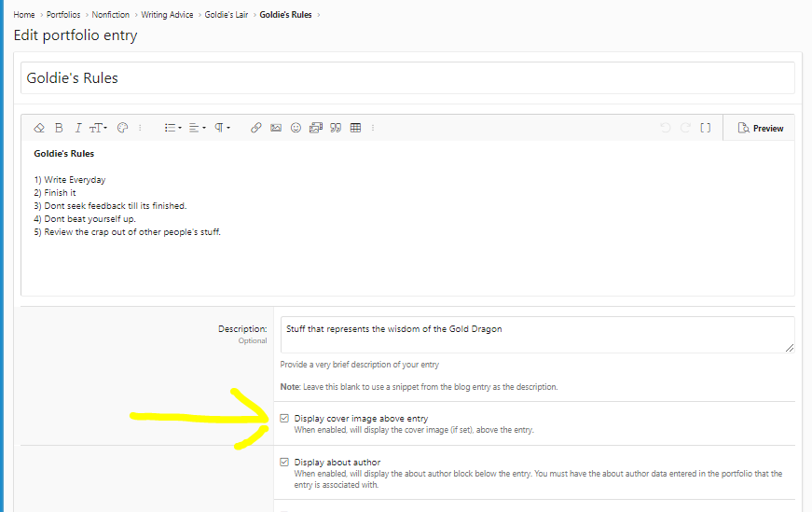The height and width of the screenshot is (512, 812).
Task: Expand paragraph format dropdown
Action: point(223,128)
